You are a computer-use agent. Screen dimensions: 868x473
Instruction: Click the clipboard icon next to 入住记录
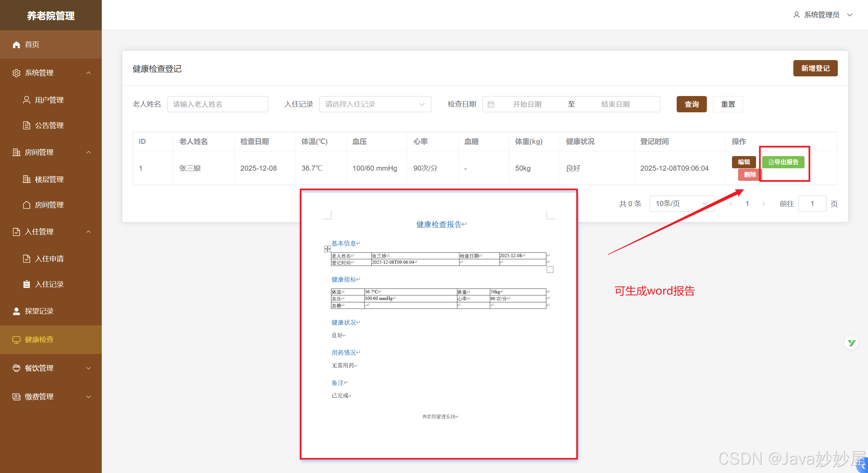(x=26, y=284)
